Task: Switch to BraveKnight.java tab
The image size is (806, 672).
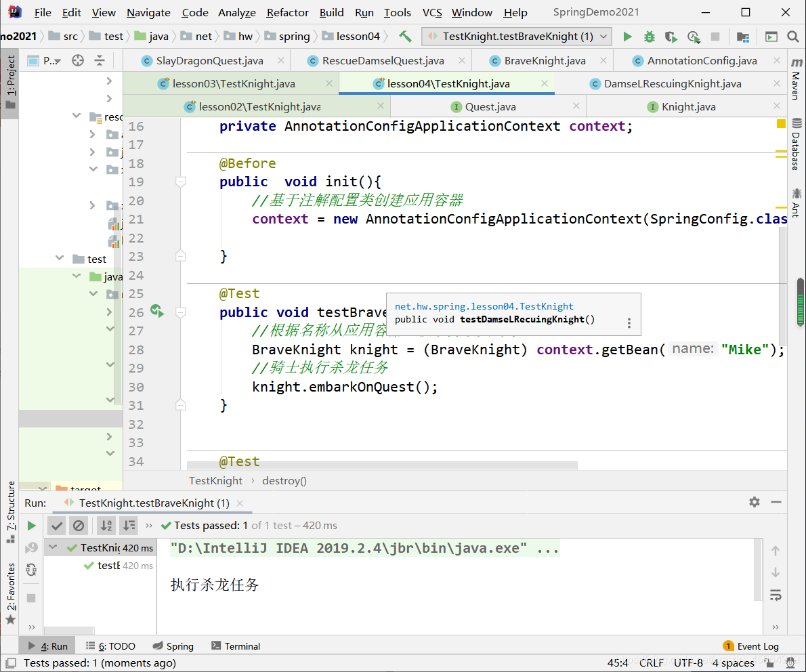Action: point(545,61)
